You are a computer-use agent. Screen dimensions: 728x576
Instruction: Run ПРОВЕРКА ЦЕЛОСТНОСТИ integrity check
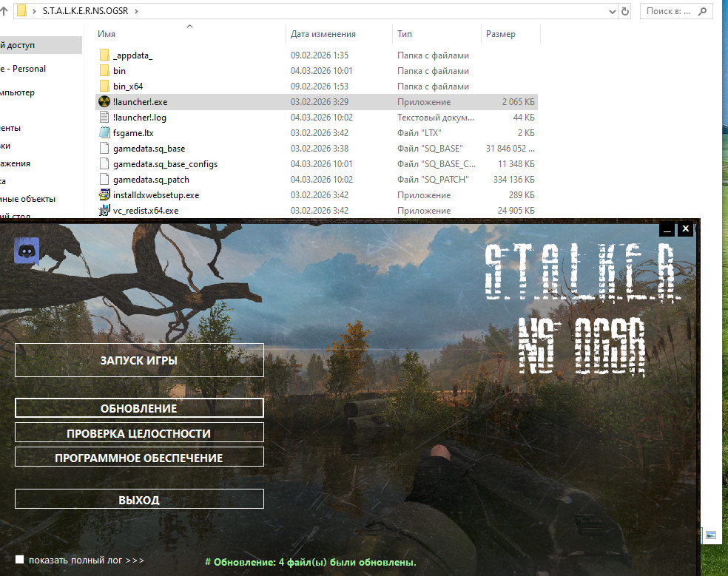click(139, 433)
